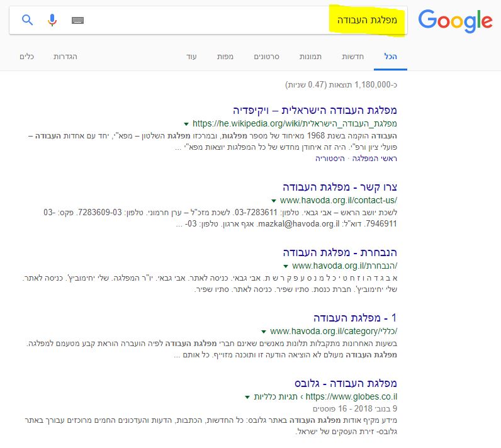Open הנבחרת - מפלגת העבודה result
The width and height of the screenshot is (501, 448).
coord(340,252)
